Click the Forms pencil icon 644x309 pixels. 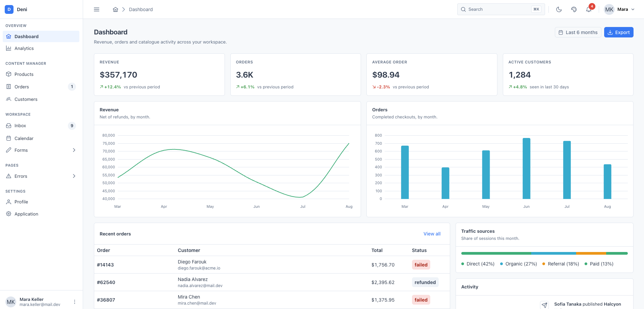[x=9, y=150]
